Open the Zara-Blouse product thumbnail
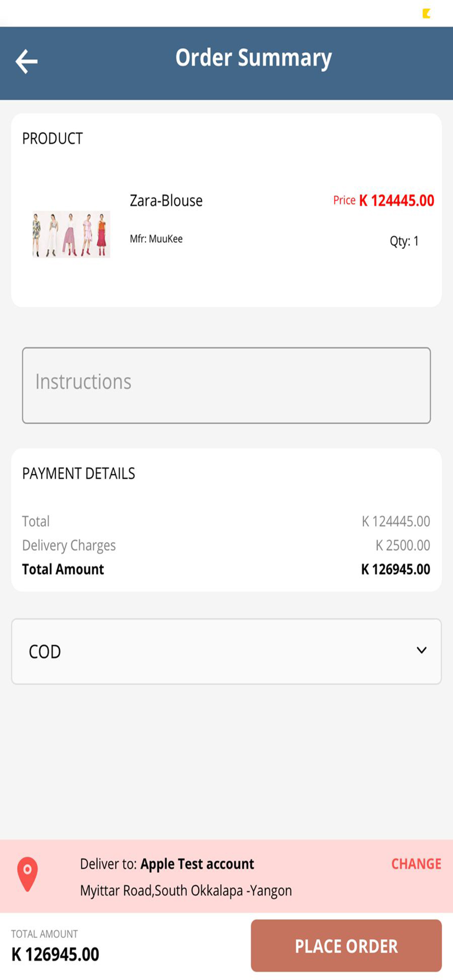 (72, 234)
